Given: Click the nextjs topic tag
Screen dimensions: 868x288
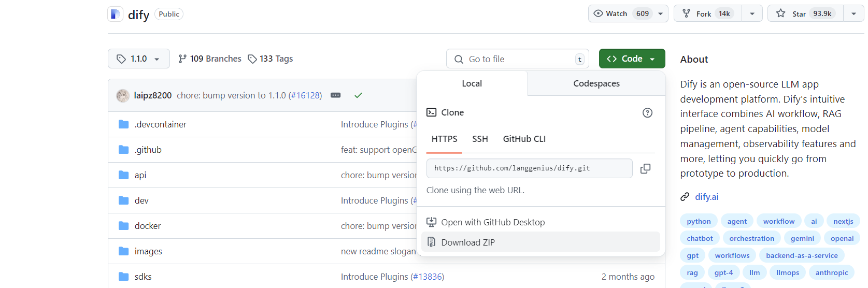Looking at the screenshot, I should coord(843,221).
